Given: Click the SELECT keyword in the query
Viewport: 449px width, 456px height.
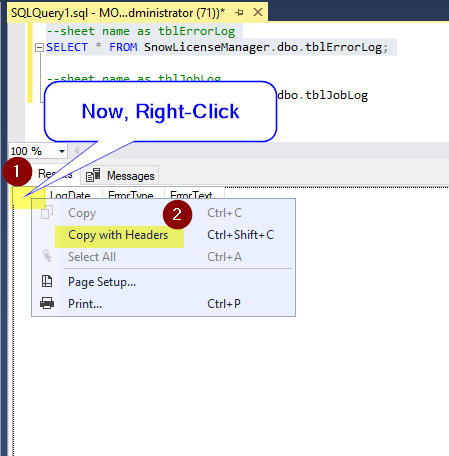Looking at the screenshot, I should click(x=67, y=47).
